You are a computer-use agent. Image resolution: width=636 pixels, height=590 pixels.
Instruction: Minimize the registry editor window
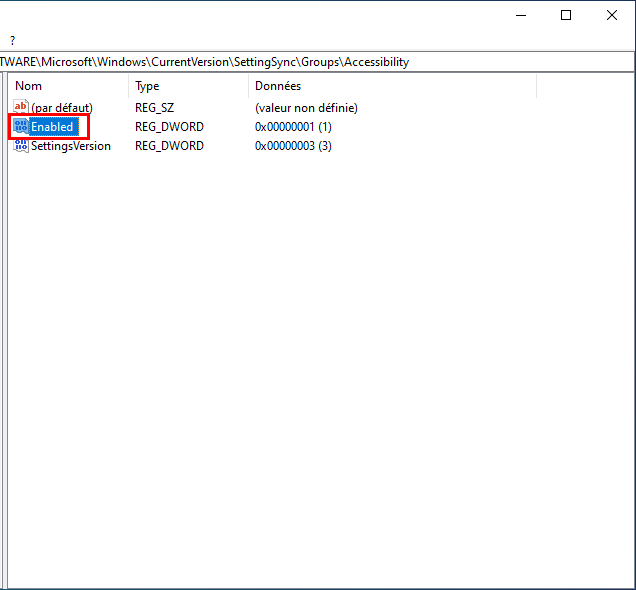521,15
